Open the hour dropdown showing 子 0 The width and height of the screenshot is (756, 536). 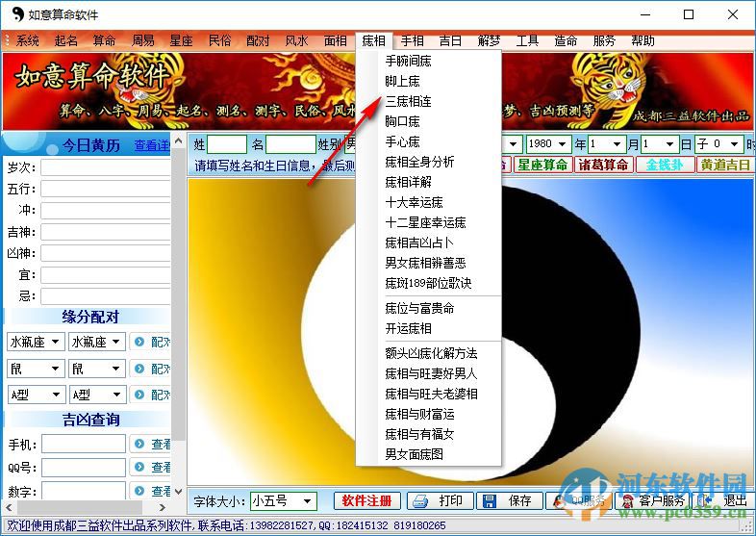(718, 143)
